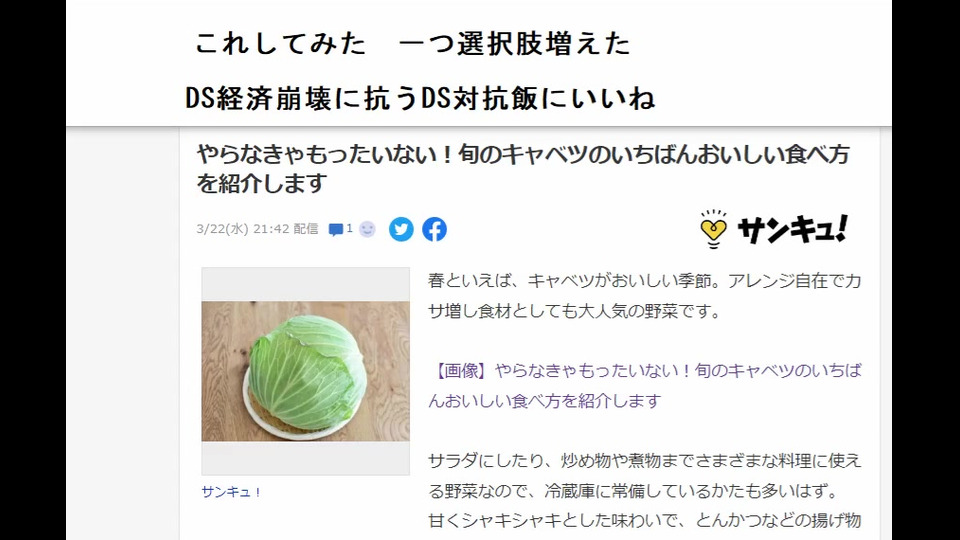This screenshot has width=960, height=540.
Task: Click the overlay text これしてみた 一つ選択肢増えた
Action: 413,44
